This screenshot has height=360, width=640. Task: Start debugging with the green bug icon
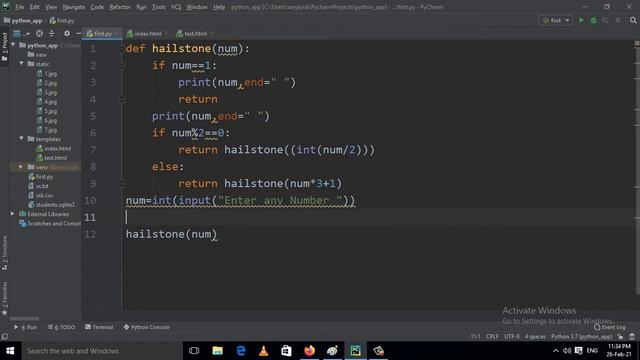593,20
